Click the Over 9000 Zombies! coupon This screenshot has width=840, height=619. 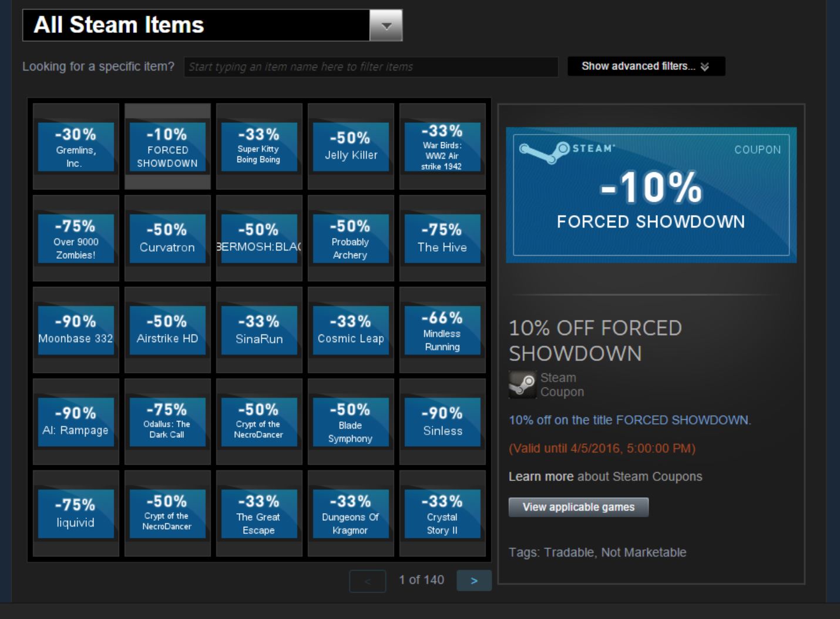76,239
